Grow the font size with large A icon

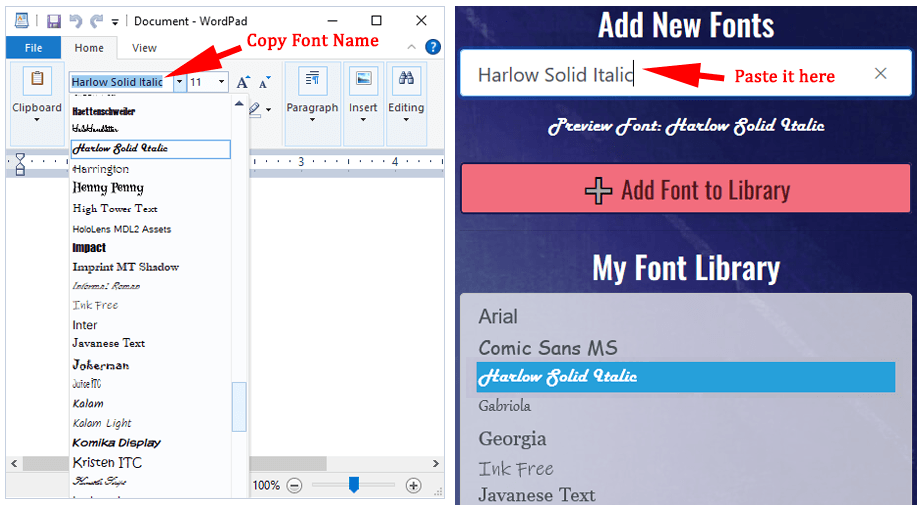[243, 82]
